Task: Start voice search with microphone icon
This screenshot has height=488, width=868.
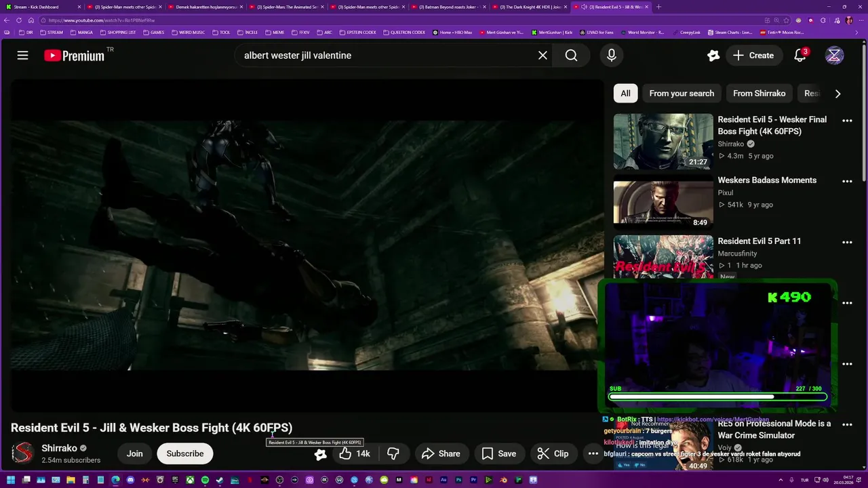Action: tap(612, 56)
